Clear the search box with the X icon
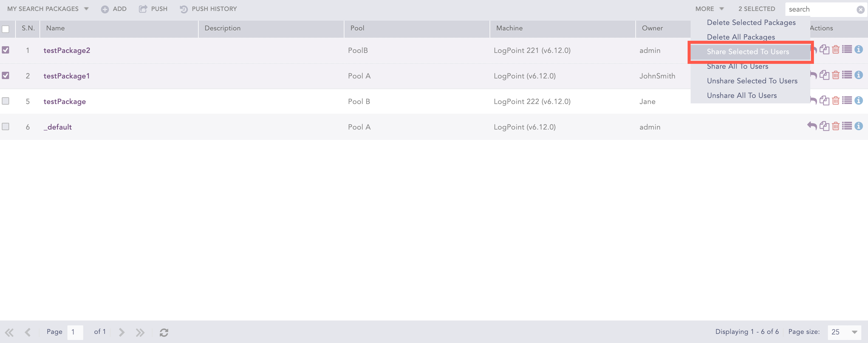 pyautogui.click(x=860, y=10)
